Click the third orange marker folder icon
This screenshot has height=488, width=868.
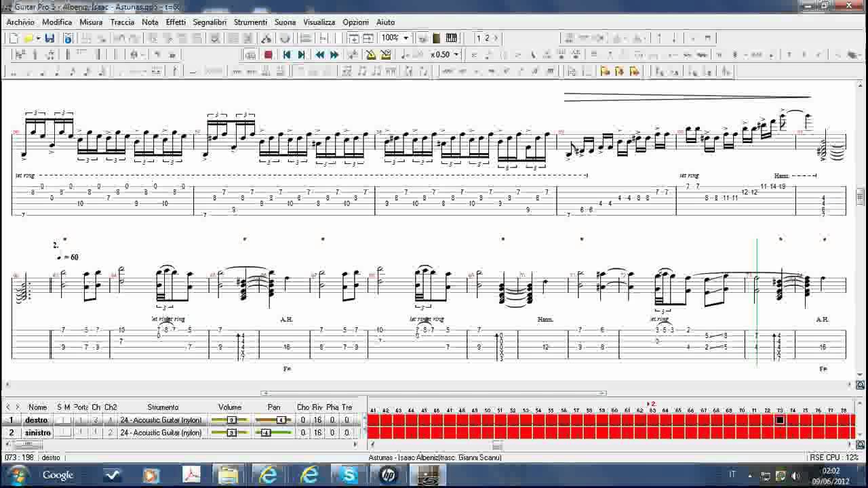pyautogui.click(x=635, y=71)
